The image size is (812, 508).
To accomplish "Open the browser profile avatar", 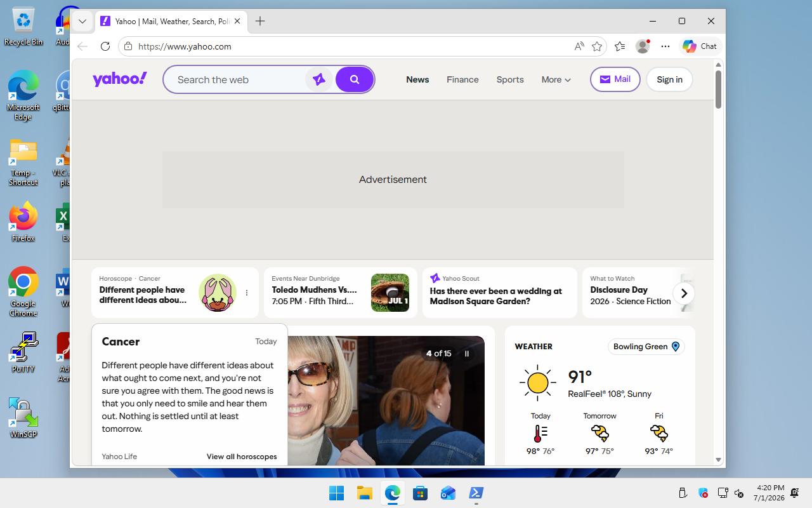I will [643, 46].
